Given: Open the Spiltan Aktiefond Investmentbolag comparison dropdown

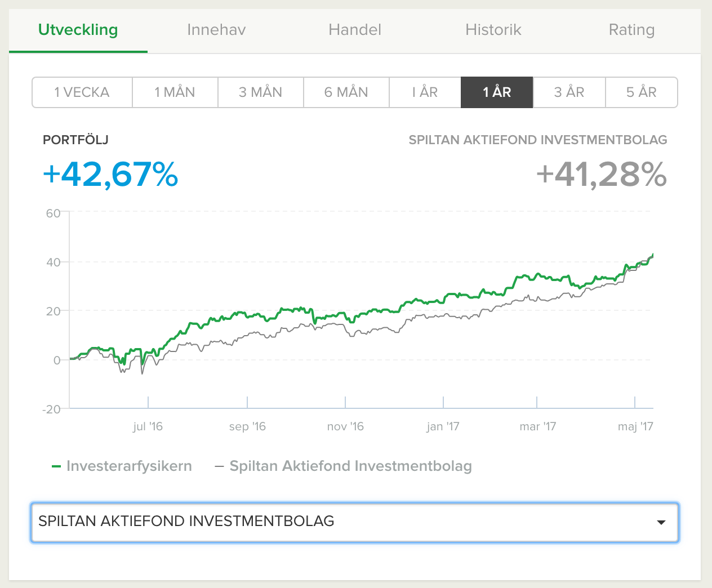Looking at the screenshot, I should (x=355, y=522).
